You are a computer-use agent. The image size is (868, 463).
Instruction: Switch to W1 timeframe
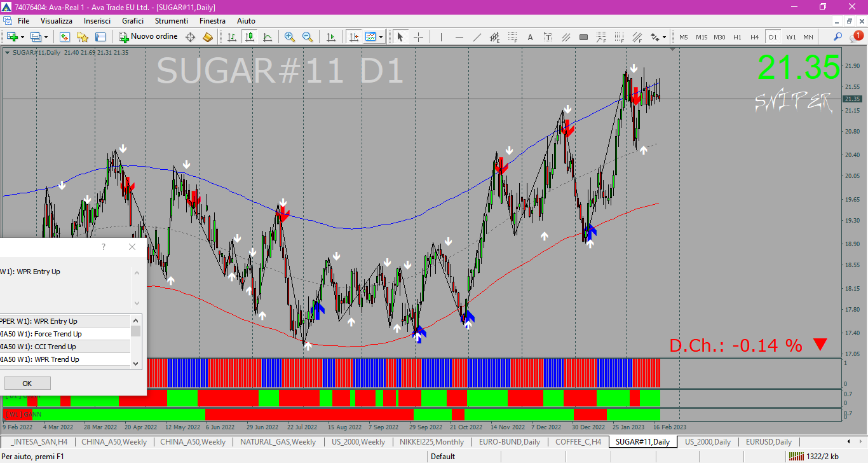(790, 37)
